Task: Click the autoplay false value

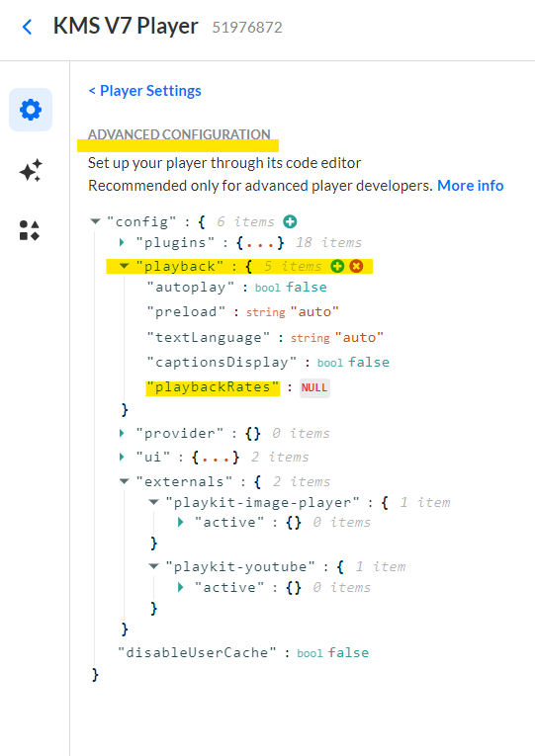Action: click(x=307, y=288)
